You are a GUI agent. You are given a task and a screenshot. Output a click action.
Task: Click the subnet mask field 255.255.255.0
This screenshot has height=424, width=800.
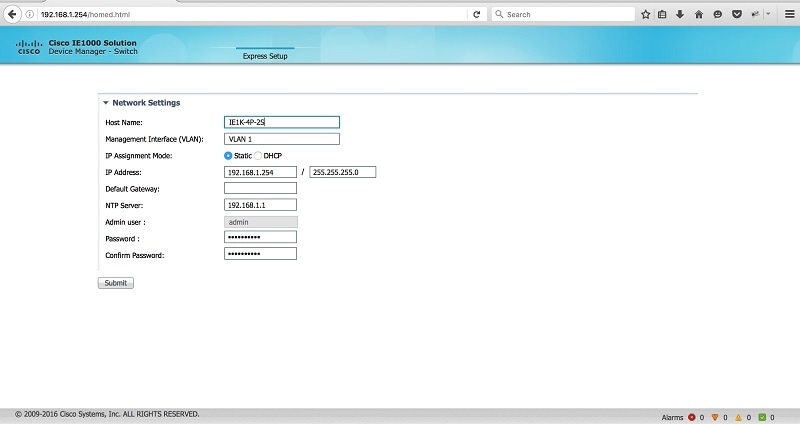coord(342,172)
